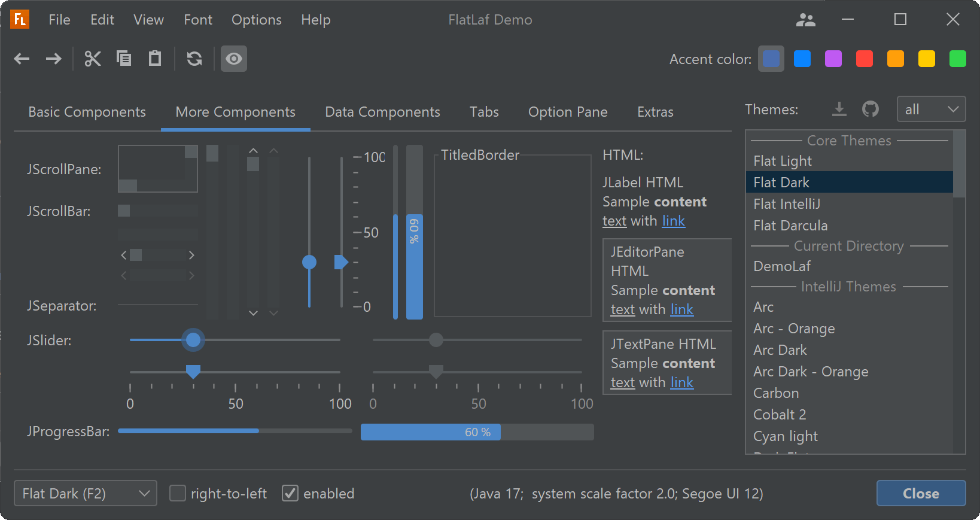Select the purple accent color swatch
The width and height of the screenshot is (980, 520).
pyautogui.click(x=833, y=59)
